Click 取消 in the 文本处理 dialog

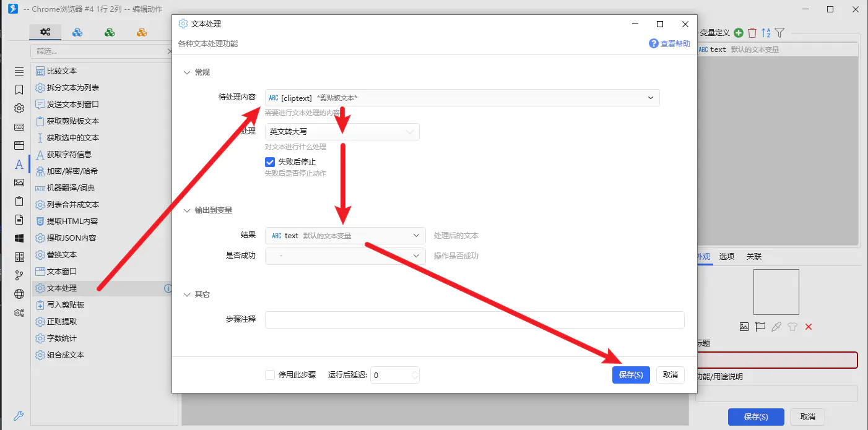(671, 375)
